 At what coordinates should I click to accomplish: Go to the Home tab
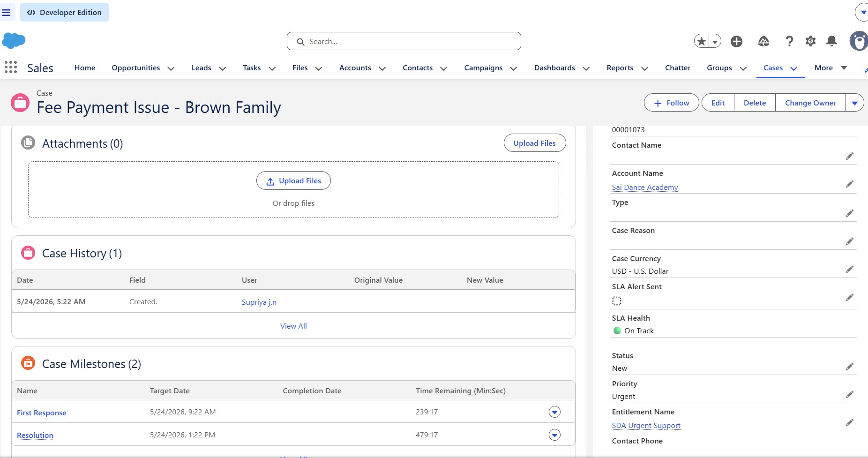point(85,68)
